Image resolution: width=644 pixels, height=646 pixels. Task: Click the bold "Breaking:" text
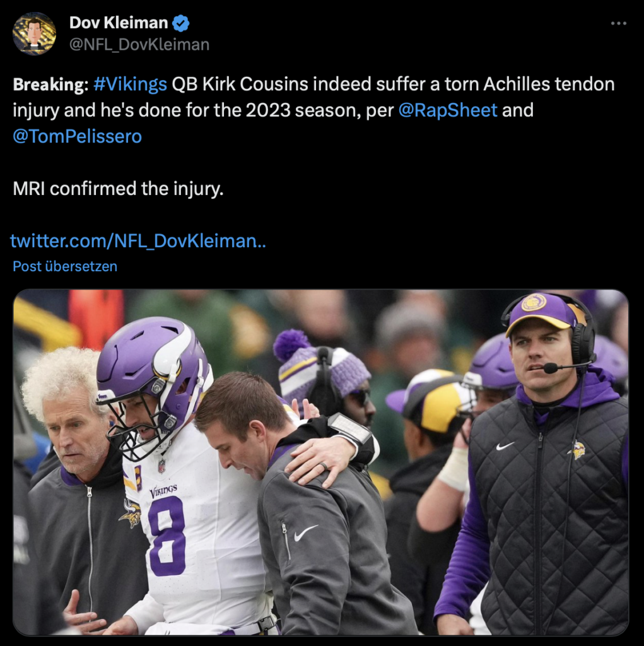point(50,85)
